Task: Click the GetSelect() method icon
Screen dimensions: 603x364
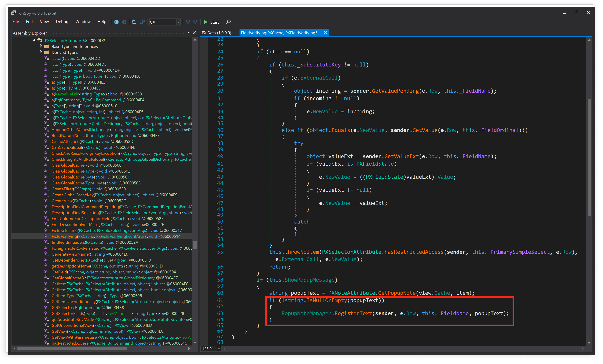Action: point(46,307)
